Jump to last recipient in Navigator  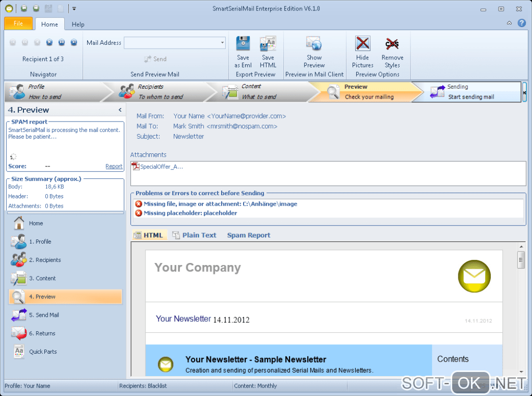[x=74, y=42]
